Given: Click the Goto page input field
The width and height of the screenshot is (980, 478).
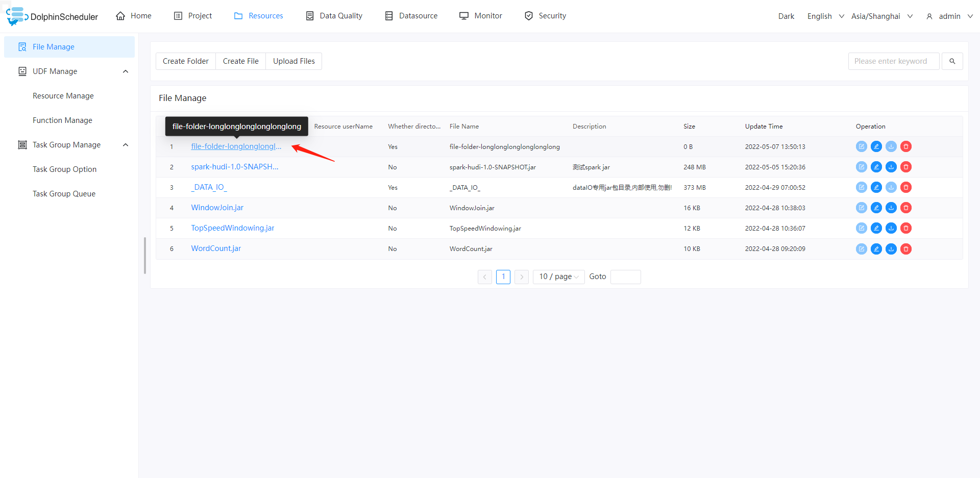Looking at the screenshot, I should click(625, 276).
